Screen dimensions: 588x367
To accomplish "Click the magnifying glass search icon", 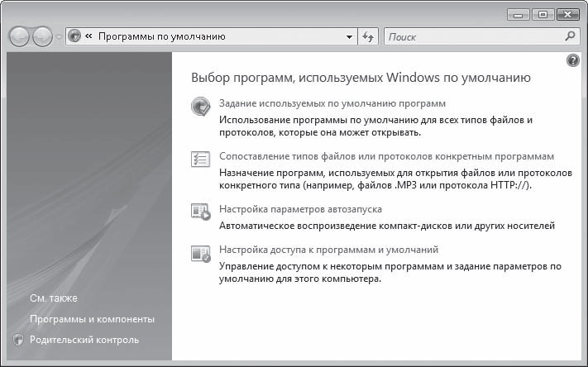I will 570,36.
